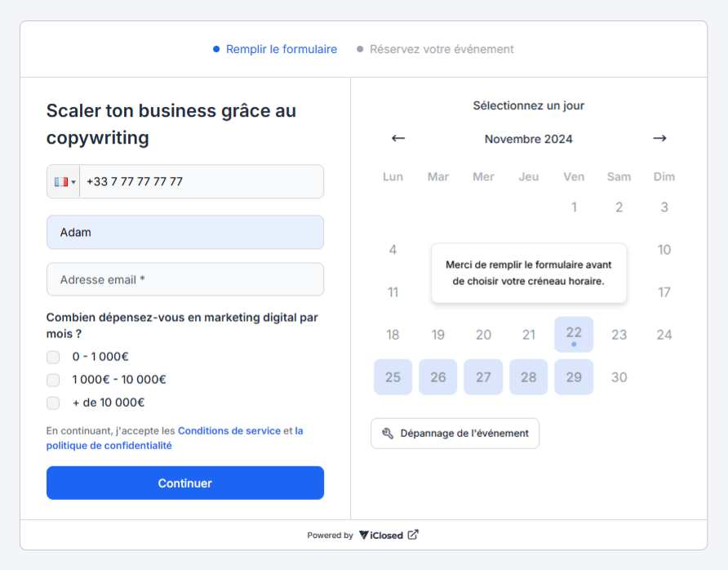This screenshot has width=728, height=570.
Task: Click the French flag icon
Action: pos(61,182)
